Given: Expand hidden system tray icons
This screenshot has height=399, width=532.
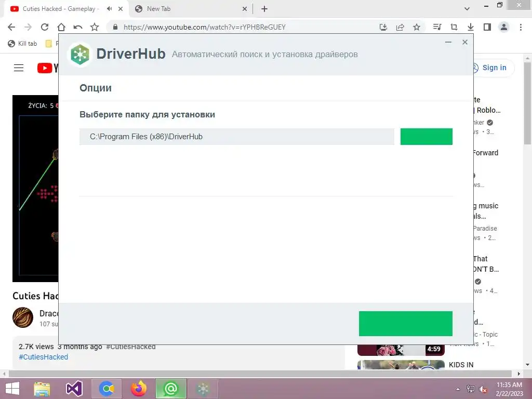Looking at the screenshot, I should tap(458, 389).
